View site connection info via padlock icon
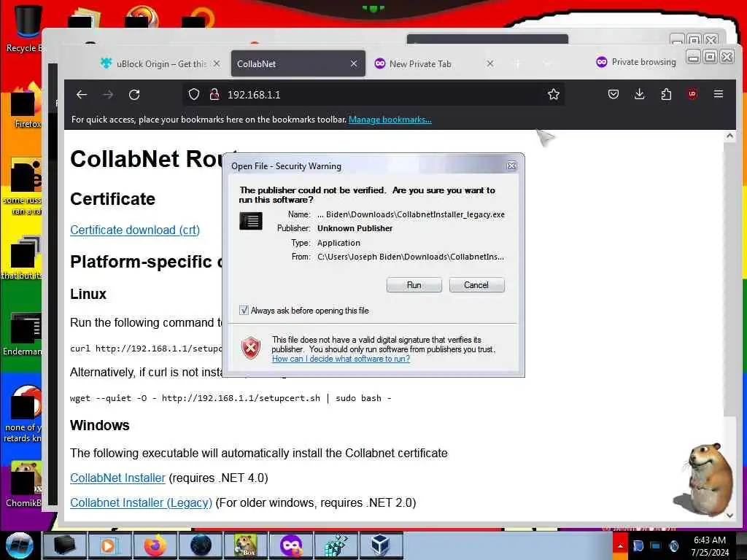Screen dimensions: 747x560 pos(214,94)
